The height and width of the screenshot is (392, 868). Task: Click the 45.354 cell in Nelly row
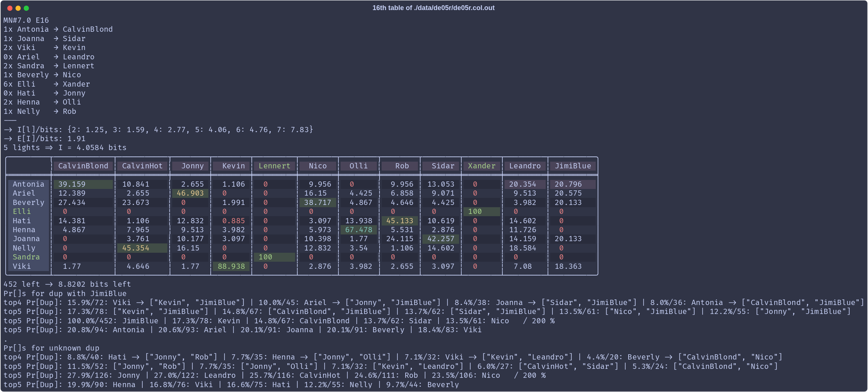tap(136, 248)
